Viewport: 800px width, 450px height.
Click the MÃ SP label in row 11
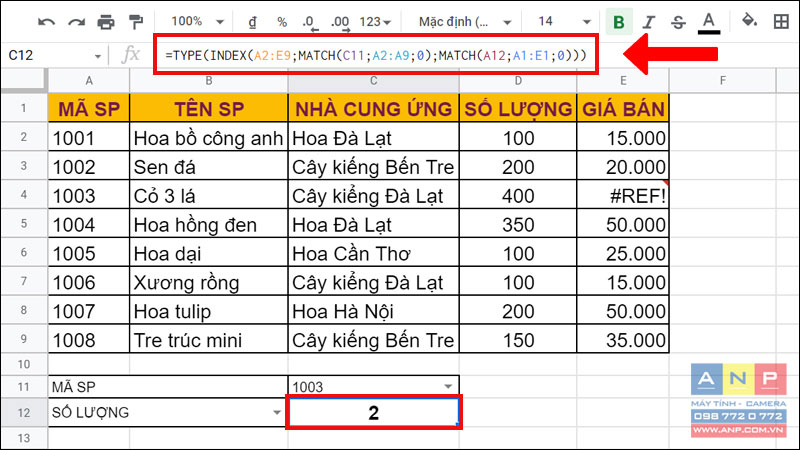click(73, 387)
